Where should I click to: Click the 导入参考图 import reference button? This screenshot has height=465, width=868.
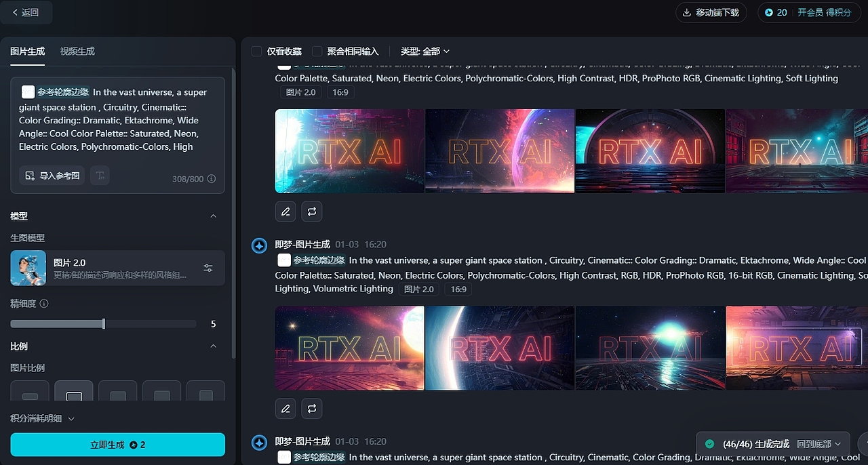pos(52,176)
